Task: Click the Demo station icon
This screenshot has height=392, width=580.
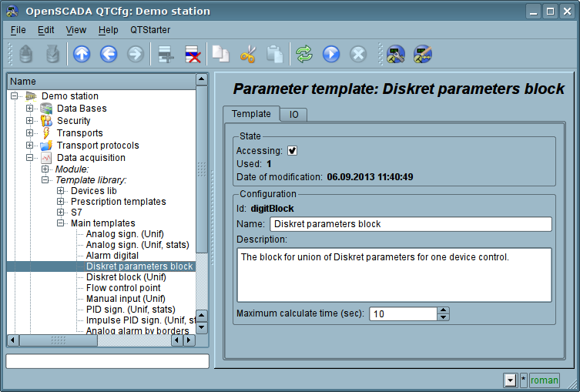Action: pyautogui.click(x=31, y=96)
